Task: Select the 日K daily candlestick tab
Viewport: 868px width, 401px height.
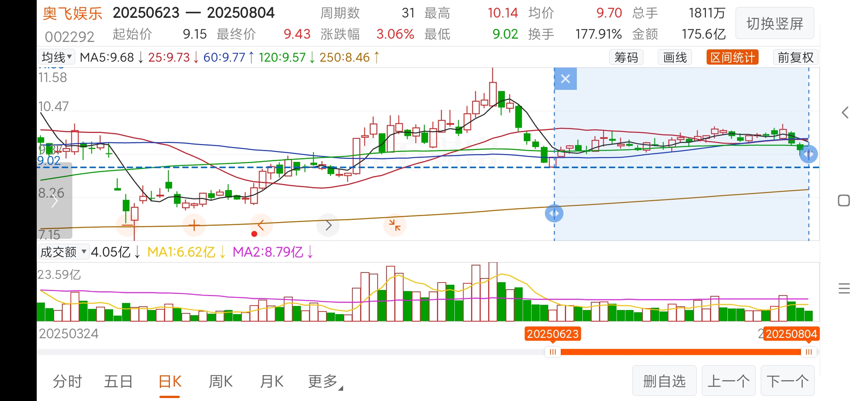Action: 170,381
